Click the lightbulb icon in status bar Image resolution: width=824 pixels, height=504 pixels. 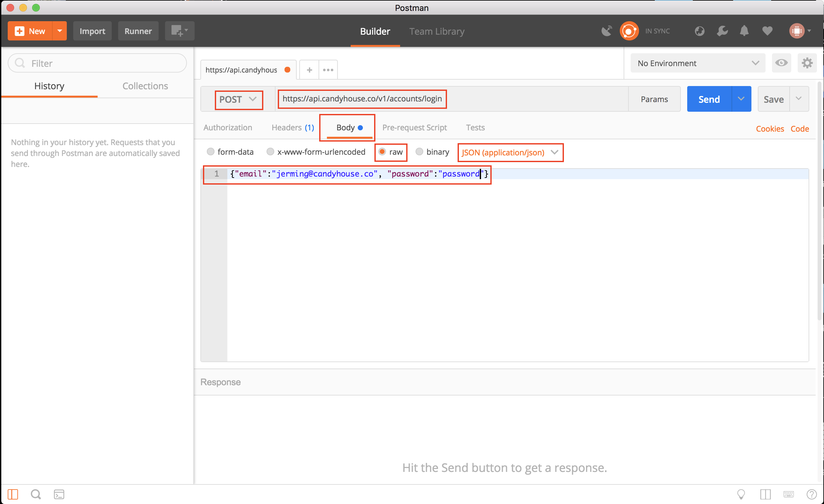[741, 494]
